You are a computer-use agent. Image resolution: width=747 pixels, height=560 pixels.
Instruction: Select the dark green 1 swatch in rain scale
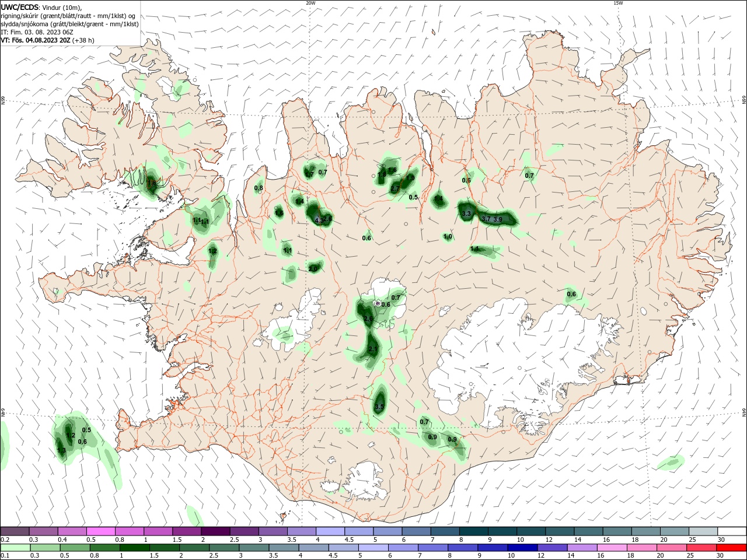pyautogui.click(x=134, y=548)
